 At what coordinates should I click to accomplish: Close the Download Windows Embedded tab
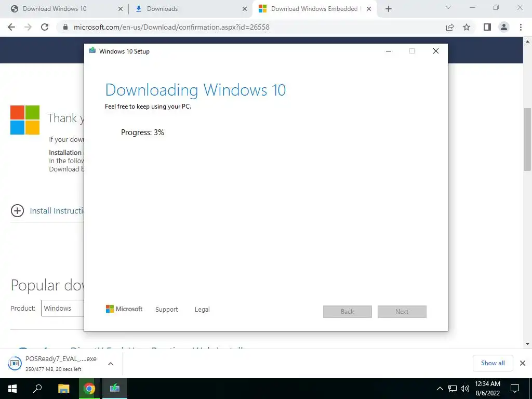point(369,9)
